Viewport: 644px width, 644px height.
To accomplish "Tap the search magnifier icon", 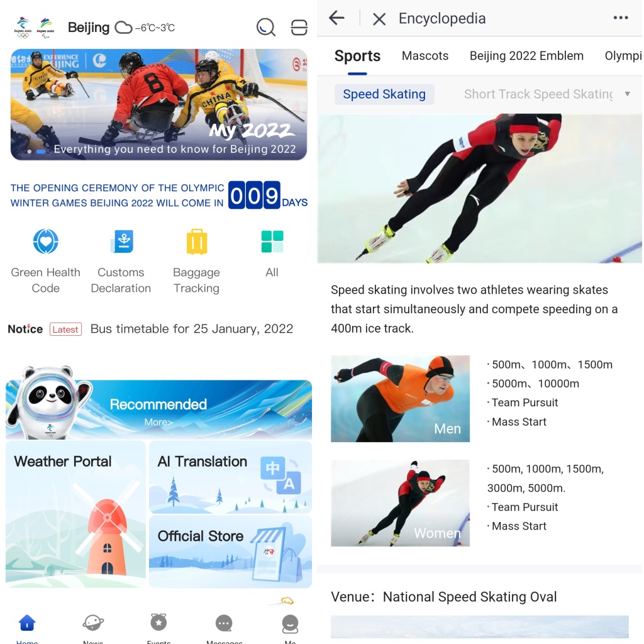I will click(266, 28).
